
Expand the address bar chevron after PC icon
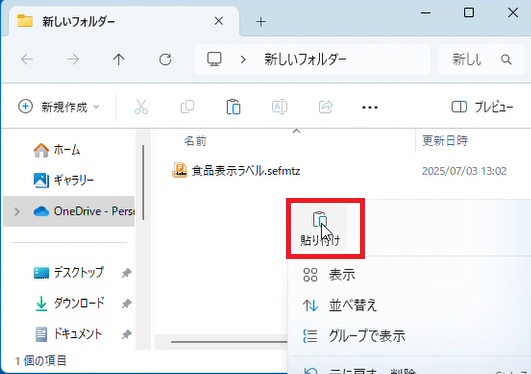coord(243,60)
